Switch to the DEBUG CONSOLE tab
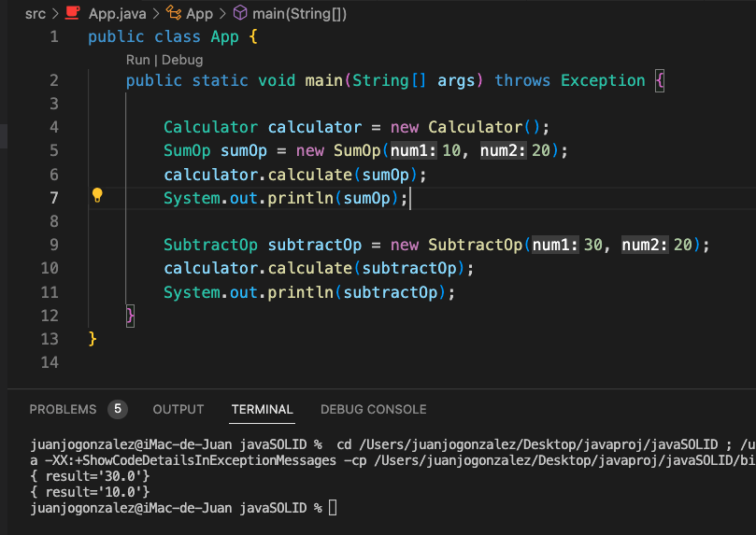The width and height of the screenshot is (756, 535). click(374, 409)
